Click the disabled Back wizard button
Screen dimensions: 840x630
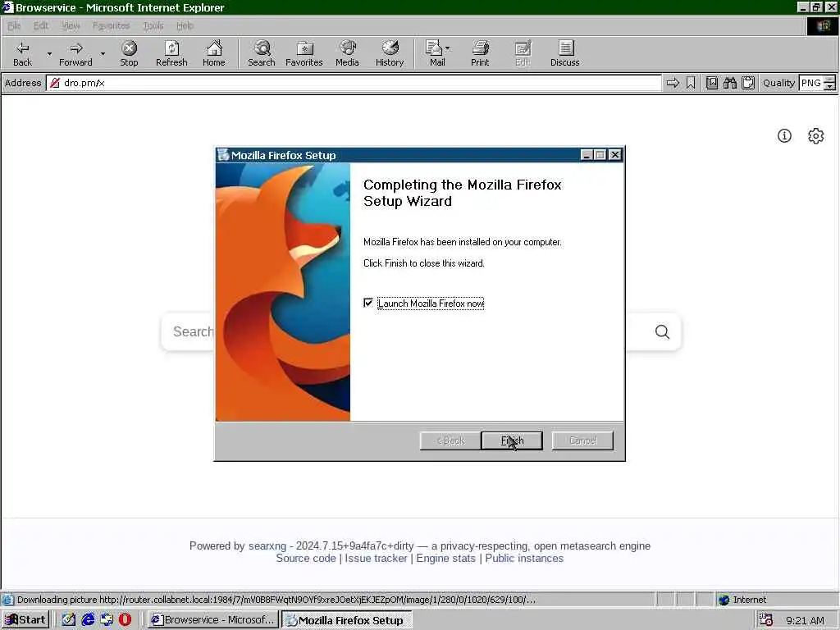click(450, 441)
